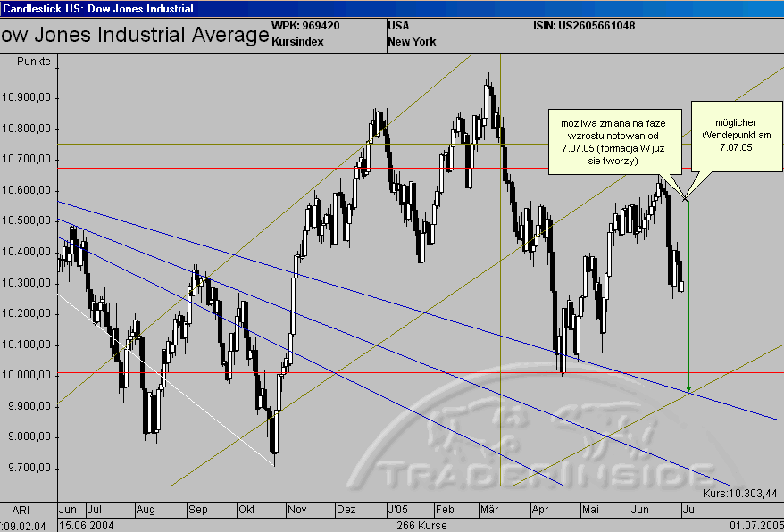This screenshot has width=784, height=532.
Task: Click the 10.500,00 price axis label
Action: (x=26, y=221)
